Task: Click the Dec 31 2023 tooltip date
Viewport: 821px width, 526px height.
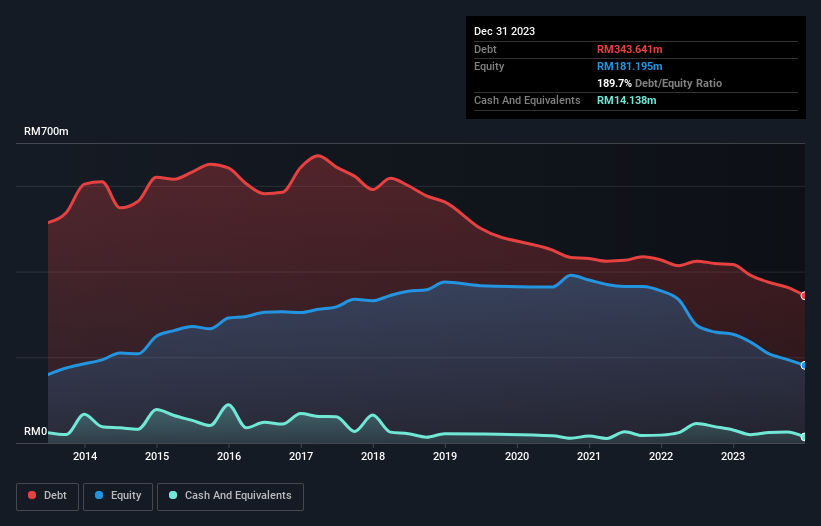Action: point(504,31)
